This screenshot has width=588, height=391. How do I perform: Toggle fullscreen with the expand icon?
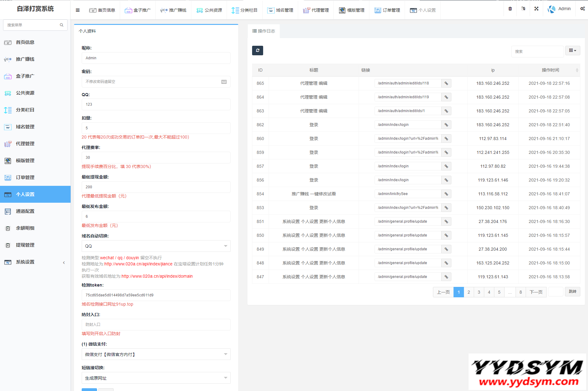point(536,9)
